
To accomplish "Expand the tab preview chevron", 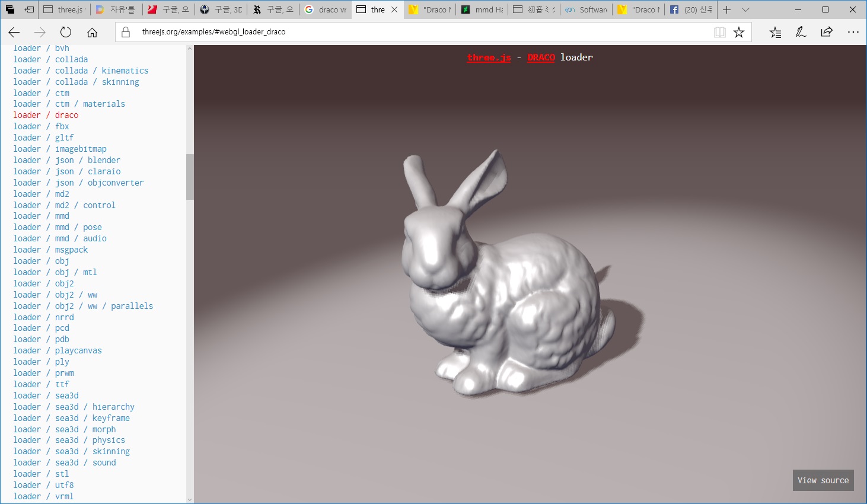I will pyautogui.click(x=745, y=9).
